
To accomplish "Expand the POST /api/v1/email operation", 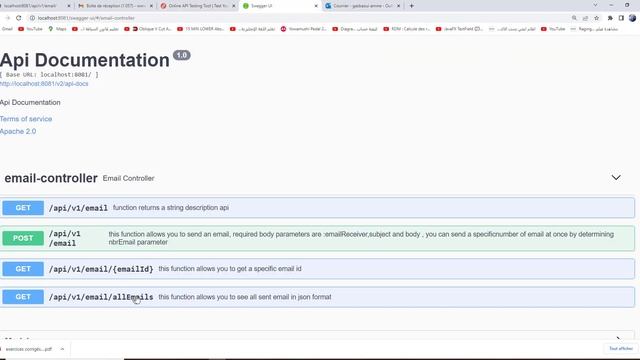I will click(318, 238).
